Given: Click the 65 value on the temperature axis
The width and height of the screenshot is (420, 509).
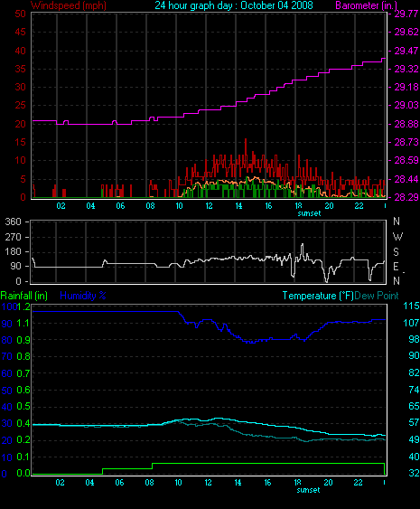Looking at the screenshot, I should point(414,406).
